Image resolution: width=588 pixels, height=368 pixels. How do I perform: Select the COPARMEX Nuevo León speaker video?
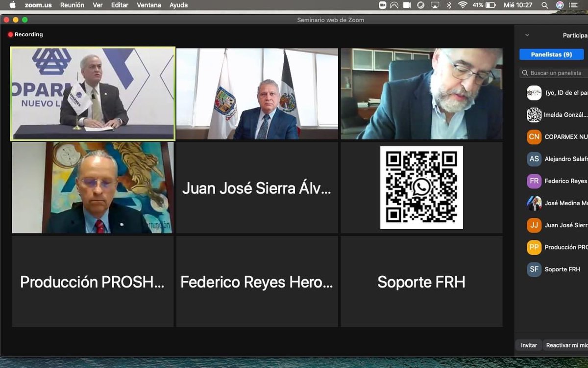(93, 94)
